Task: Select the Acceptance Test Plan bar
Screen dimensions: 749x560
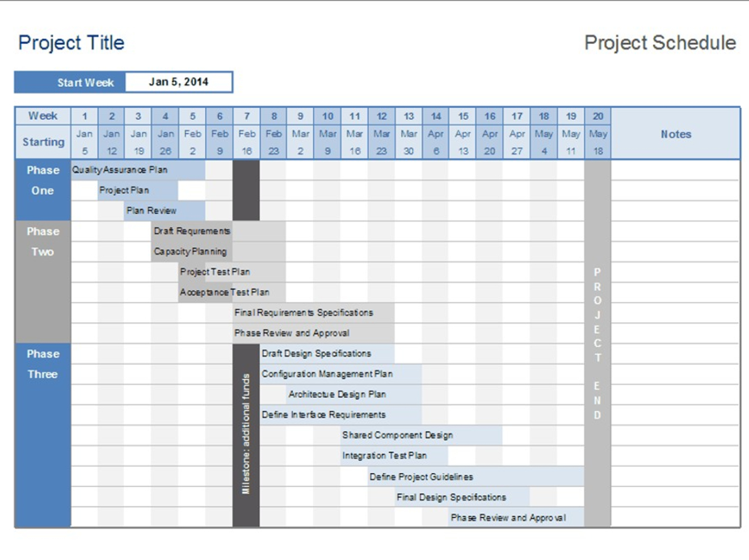Action: [x=232, y=293]
